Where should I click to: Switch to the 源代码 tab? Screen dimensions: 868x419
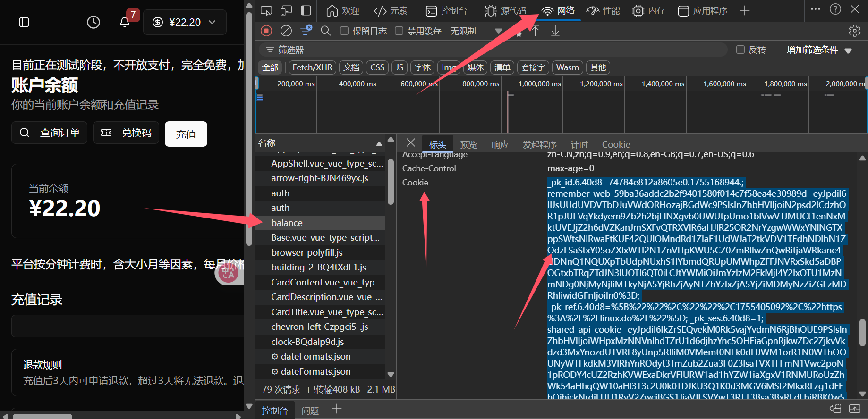coord(505,10)
